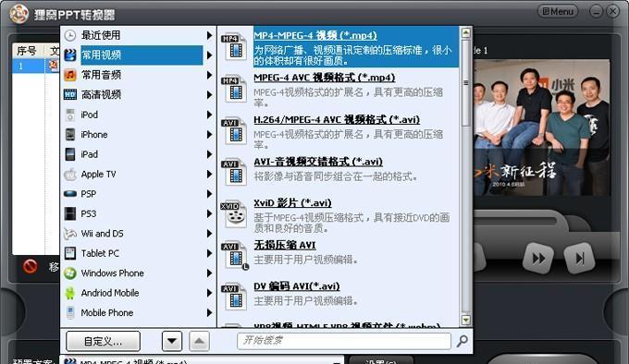Click the 自定义 button

point(103,341)
